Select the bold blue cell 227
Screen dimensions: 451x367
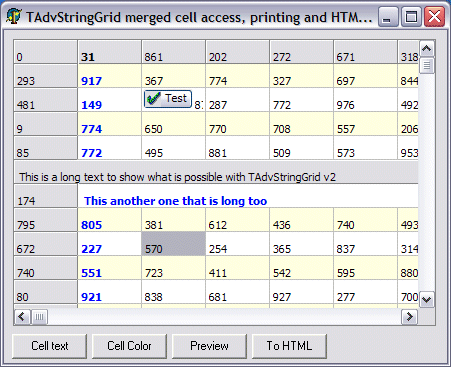[110, 244]
